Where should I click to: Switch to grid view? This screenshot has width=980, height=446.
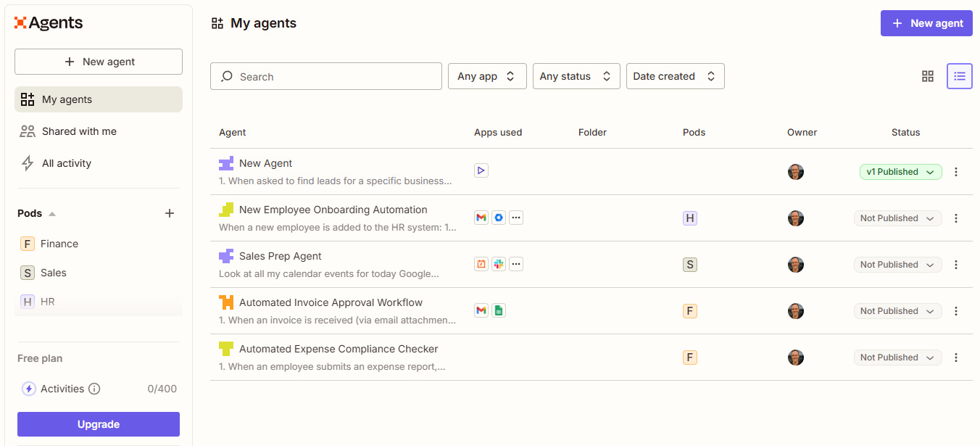928,75
